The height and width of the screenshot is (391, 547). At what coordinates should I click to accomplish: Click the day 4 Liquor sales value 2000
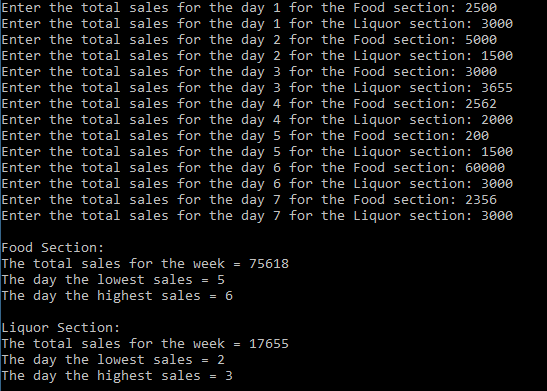point(497,120)
